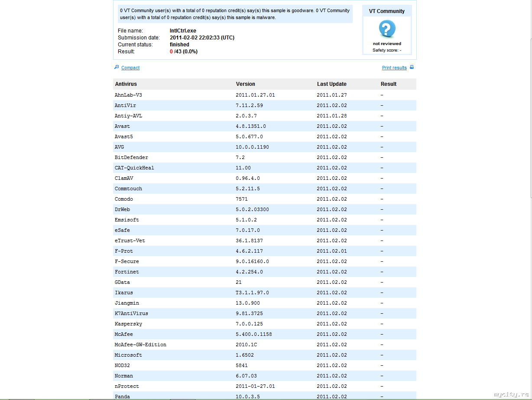Image resolution: width=532 pixels, height=400 pixels.
Task: Click the Version column header
Action: tap(246, 84)
